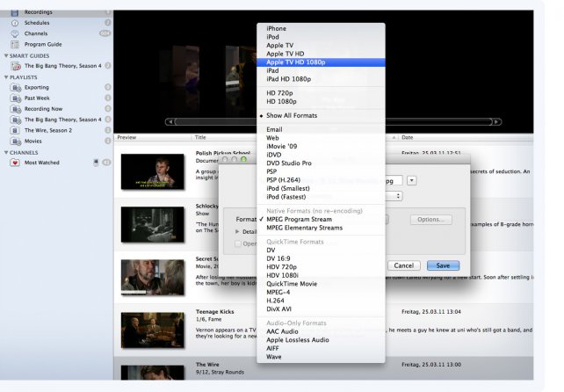Open the Schedules sidebar item icon
Image resolution: width=564 pixels, height=392 pixels.
(15, 23)
